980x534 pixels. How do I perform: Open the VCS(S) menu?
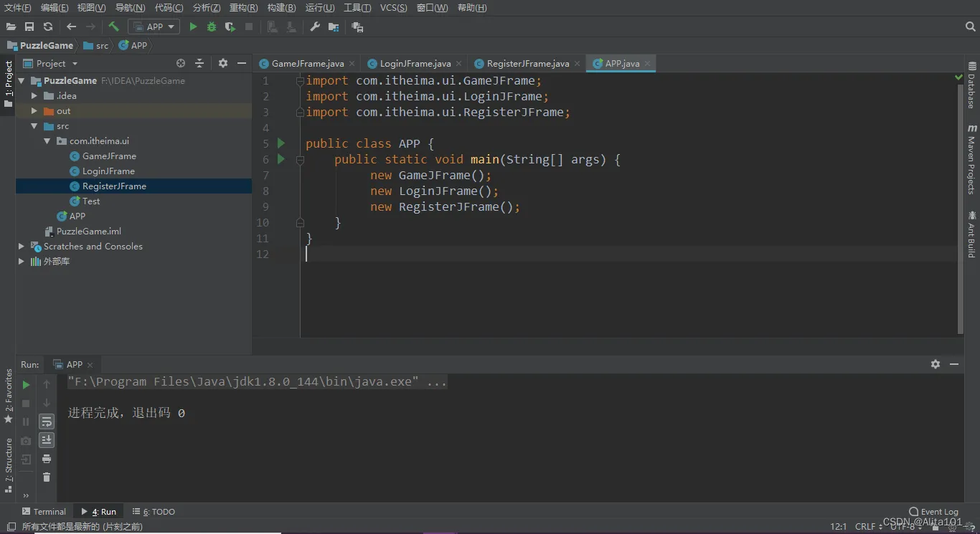tap(393, 8)
